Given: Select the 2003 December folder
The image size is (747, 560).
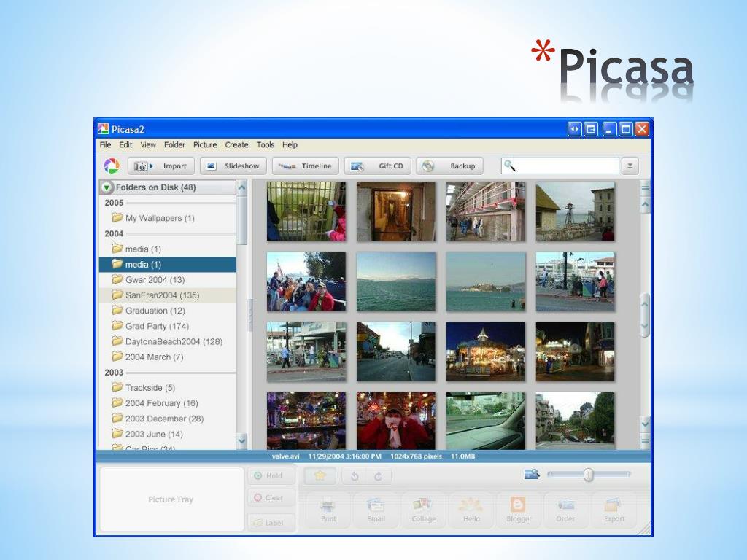Looking at the screenshot, I should pos(167,419).
